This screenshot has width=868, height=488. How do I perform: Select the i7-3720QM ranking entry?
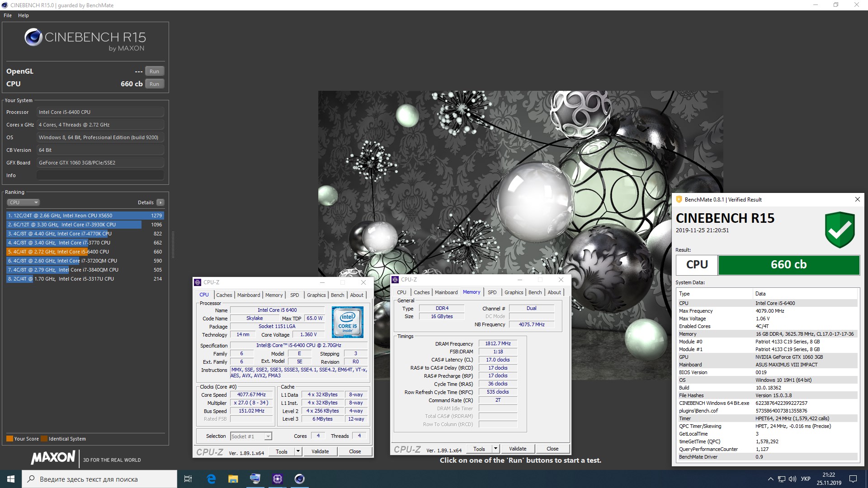coord(85,261)
